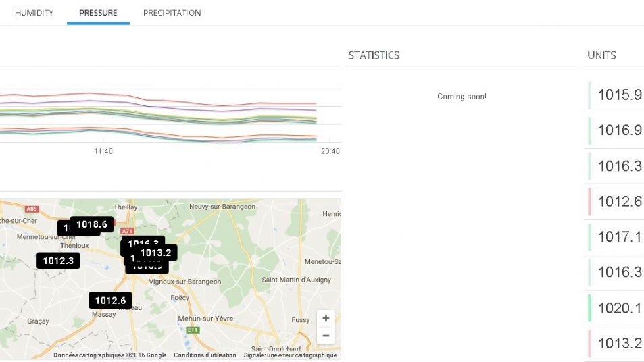Choose the 1017.1 unit reading

pos(620,237)
